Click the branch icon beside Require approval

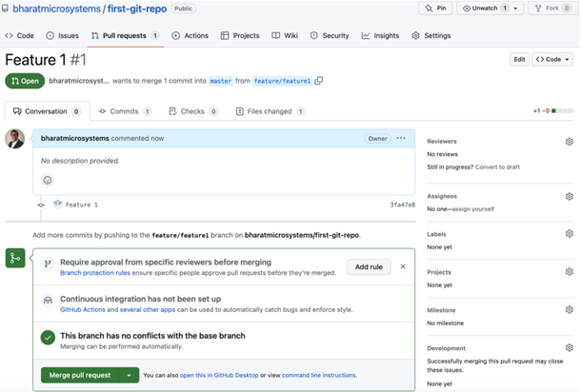(48, 264)
